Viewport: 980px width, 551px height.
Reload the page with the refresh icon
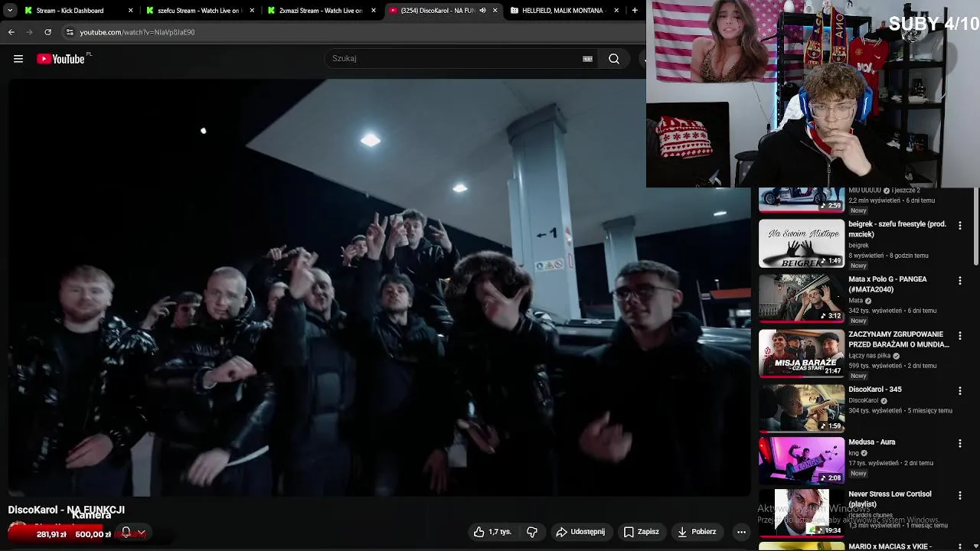(x=47, y=32)
